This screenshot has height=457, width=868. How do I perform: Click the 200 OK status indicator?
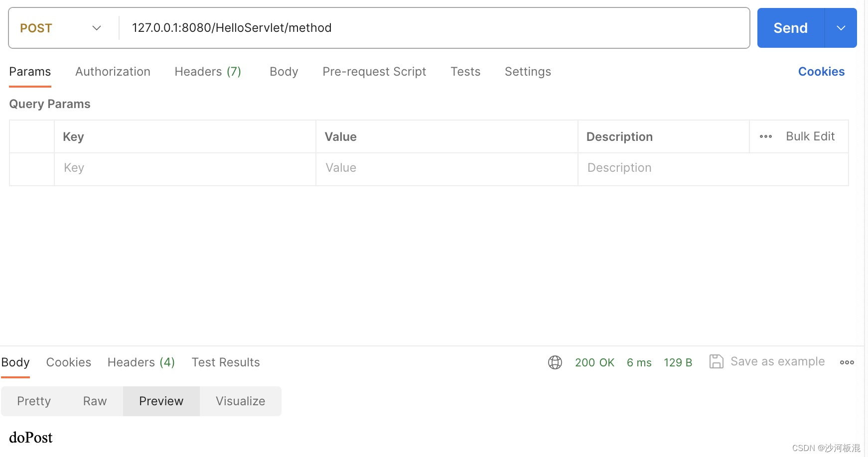[x=594, y=362]
